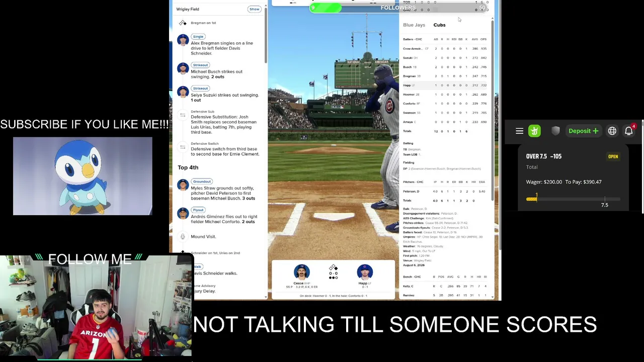Click the 'To Pay: $390.47' text
Screen dimensions: 644x362
pos(583,182)
